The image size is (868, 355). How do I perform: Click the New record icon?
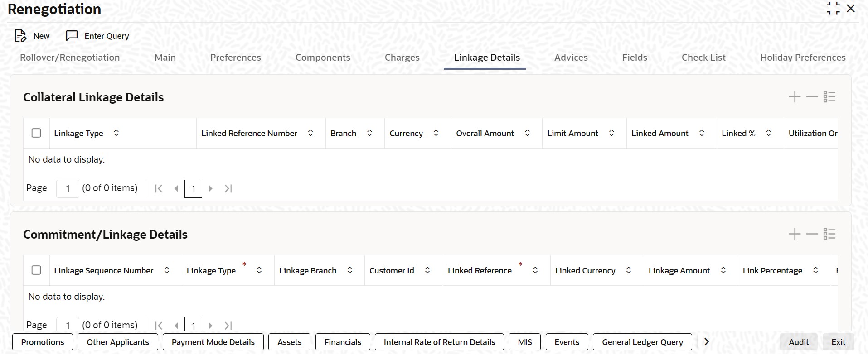[x=20, y=36]
